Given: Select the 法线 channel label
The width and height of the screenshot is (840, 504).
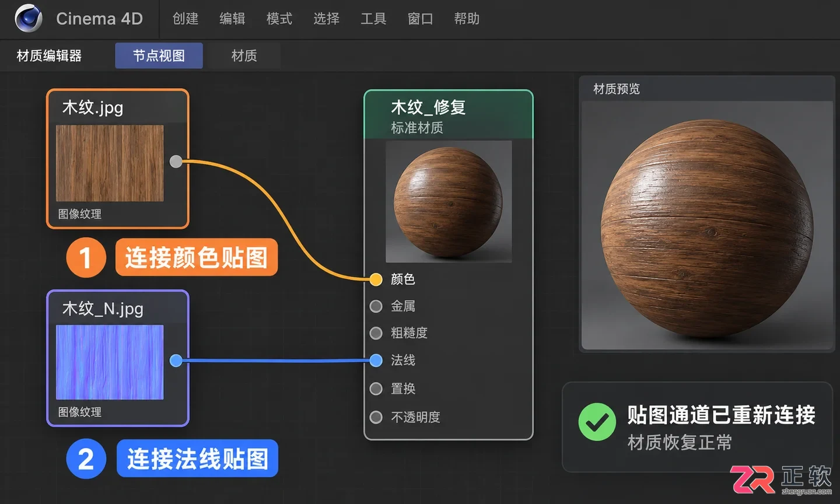Looking at the screenshot, I should [x=403, y=360].
